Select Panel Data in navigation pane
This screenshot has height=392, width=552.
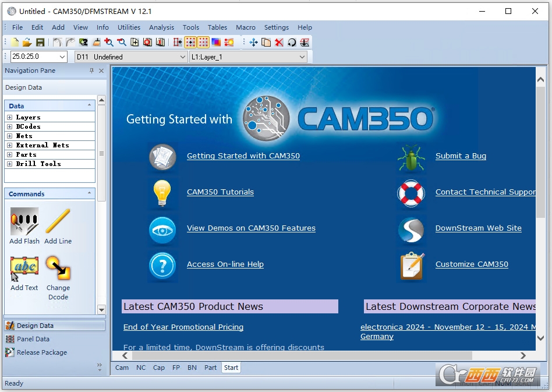[x=55, y=339]
